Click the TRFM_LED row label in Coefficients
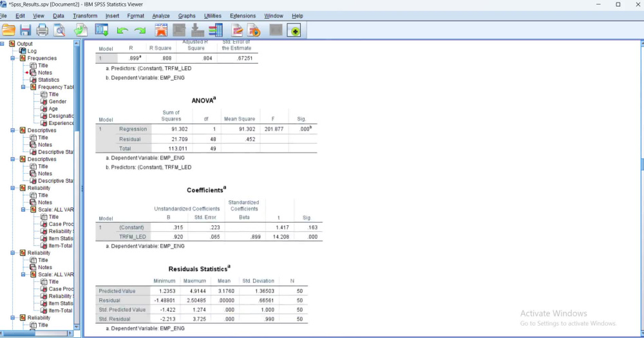644x338 pixels. [x=133, y=237]
